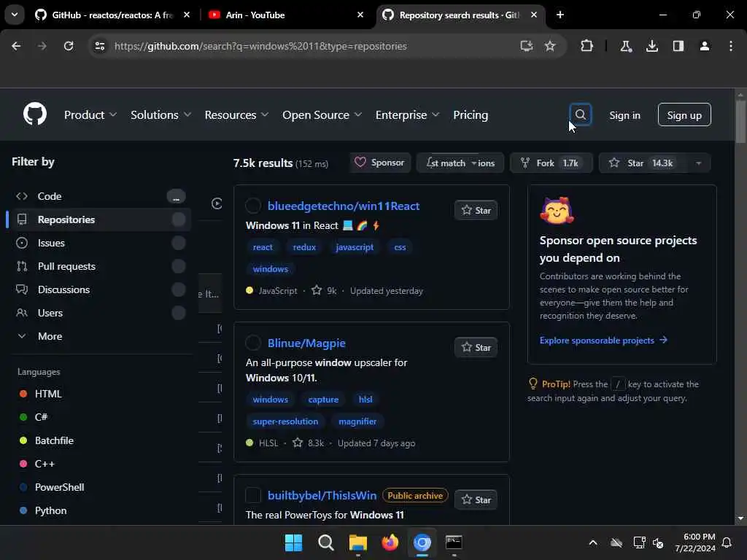The image size is (747, 560).
Task: Click the react topic tag
Action: [263, 247]
